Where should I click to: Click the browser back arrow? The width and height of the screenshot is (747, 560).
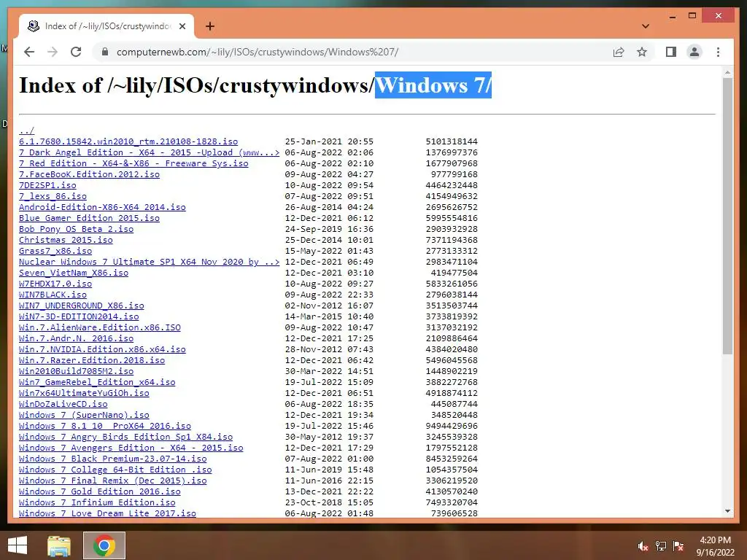[x=29, y=52]
